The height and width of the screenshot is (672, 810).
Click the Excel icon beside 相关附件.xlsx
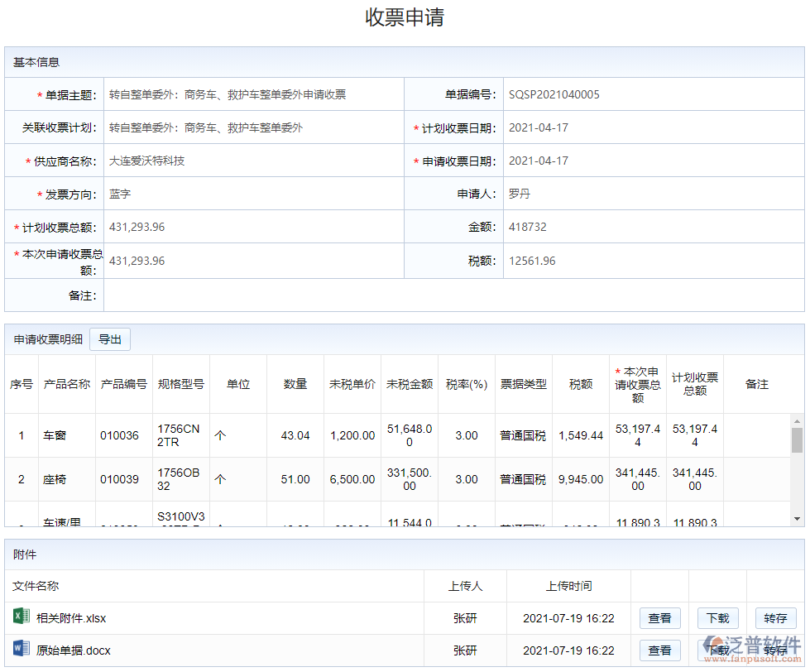tap(21, 617)
